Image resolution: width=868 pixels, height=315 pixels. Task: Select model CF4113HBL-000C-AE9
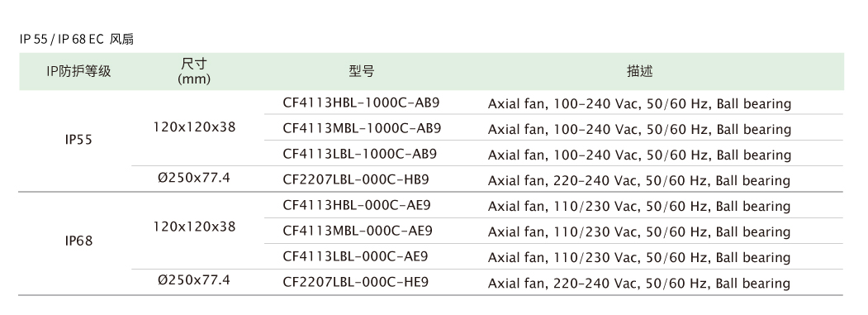click(x=357, y=205)
